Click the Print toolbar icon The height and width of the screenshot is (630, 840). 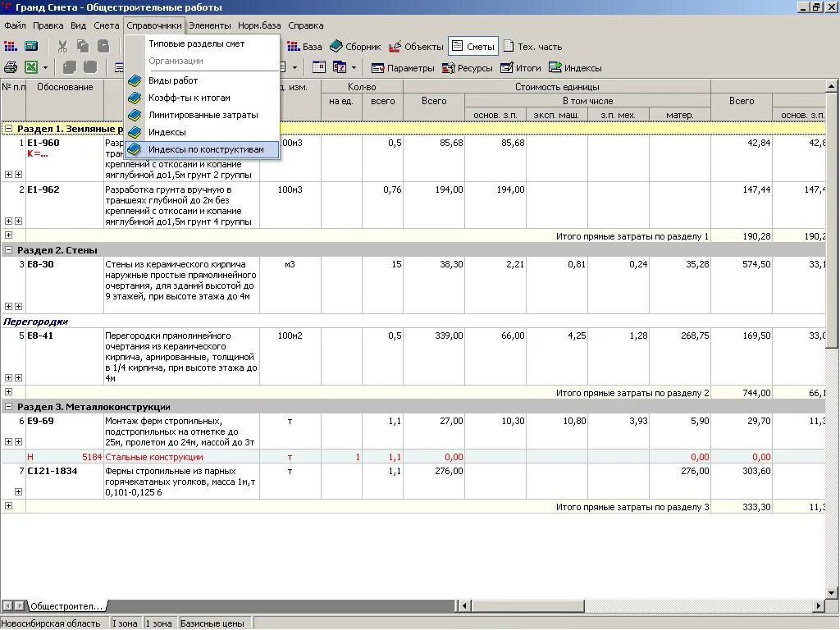click(11, 68)
